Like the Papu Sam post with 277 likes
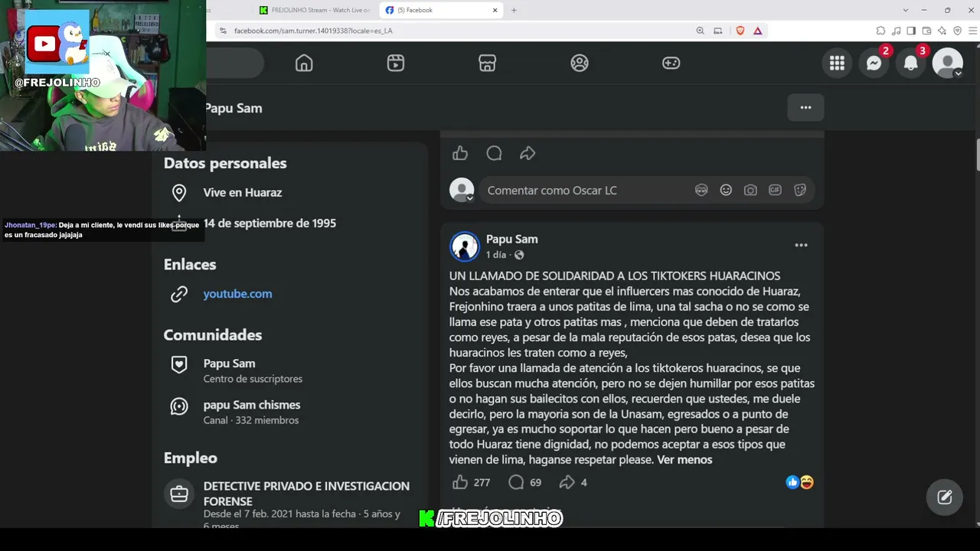980x551 pixels. (x=460, y=482)
